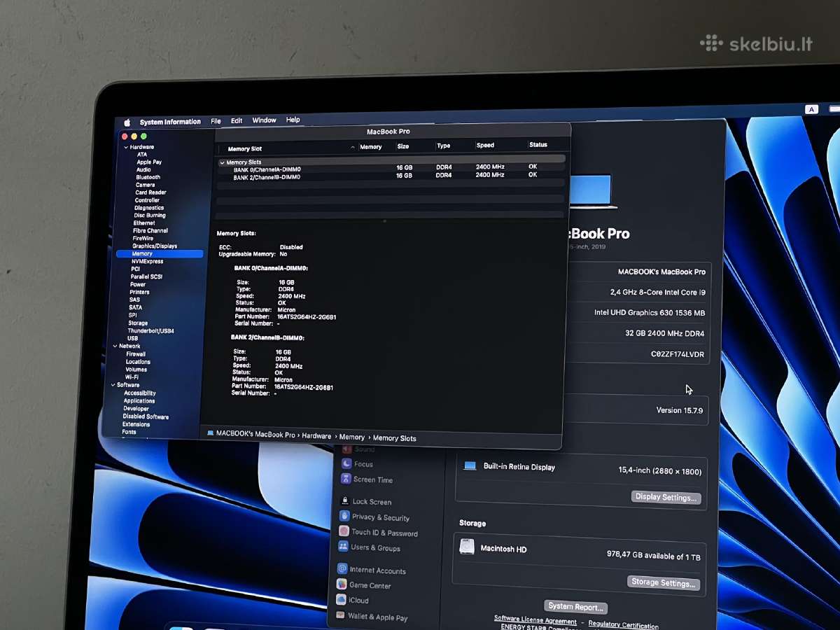Open the Help menu
Image resolution: width=840 pixels, height=630 pixels.
tap(293, 120)
